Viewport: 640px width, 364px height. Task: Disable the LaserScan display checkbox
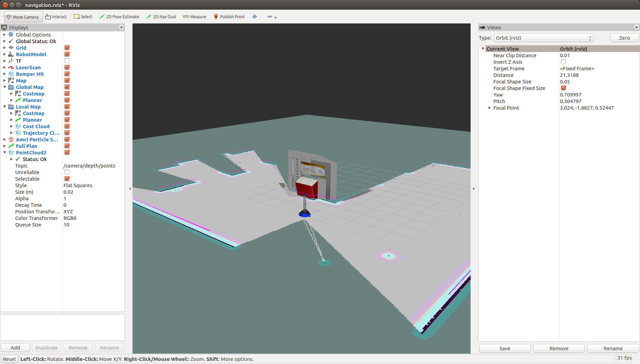click(x=67, y=67)
